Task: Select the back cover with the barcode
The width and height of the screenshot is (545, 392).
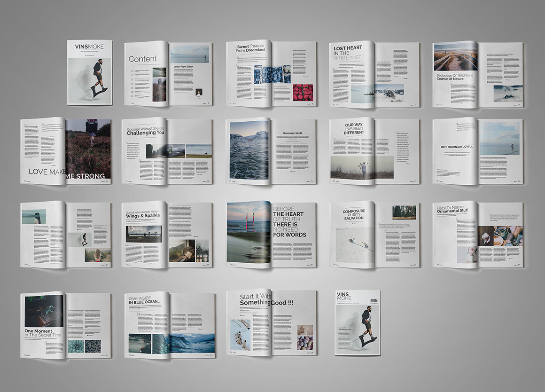Action: pyautogui.click(x=358, y=322)
